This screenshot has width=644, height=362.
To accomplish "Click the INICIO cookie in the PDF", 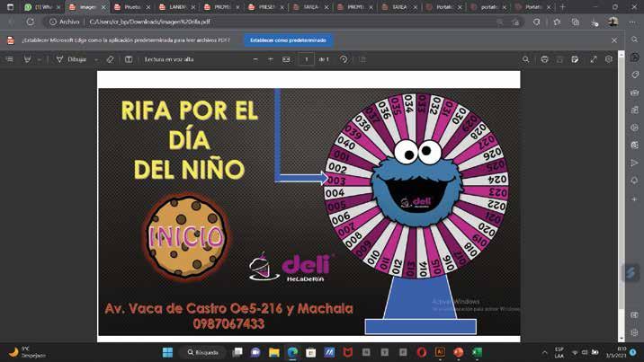I will click(186, 236).
